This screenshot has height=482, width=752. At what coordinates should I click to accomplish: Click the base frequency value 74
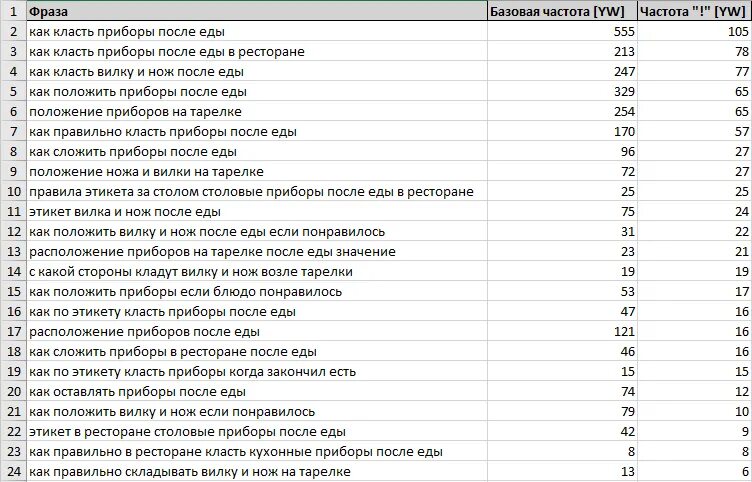628,392
